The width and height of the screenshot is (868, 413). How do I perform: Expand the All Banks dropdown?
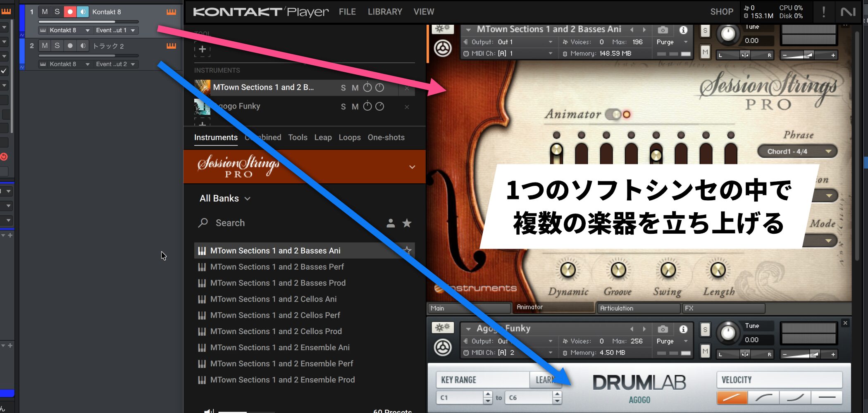(x=225, y=199)
